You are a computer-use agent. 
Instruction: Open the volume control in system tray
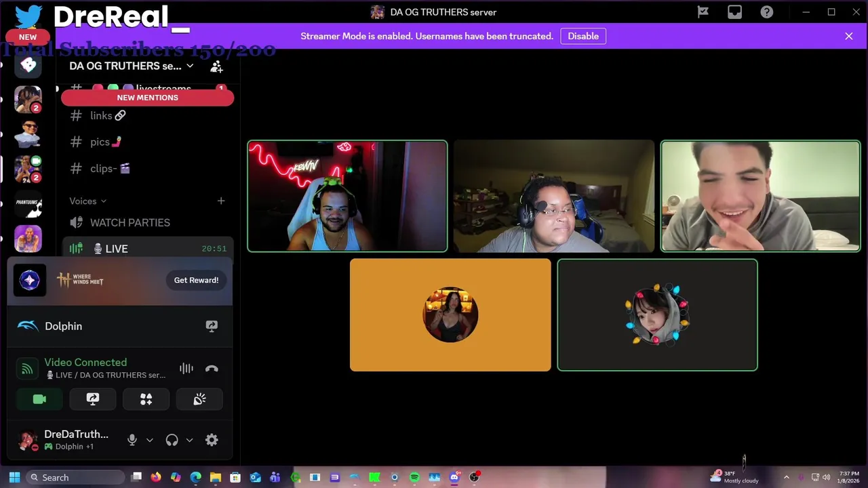826,477
